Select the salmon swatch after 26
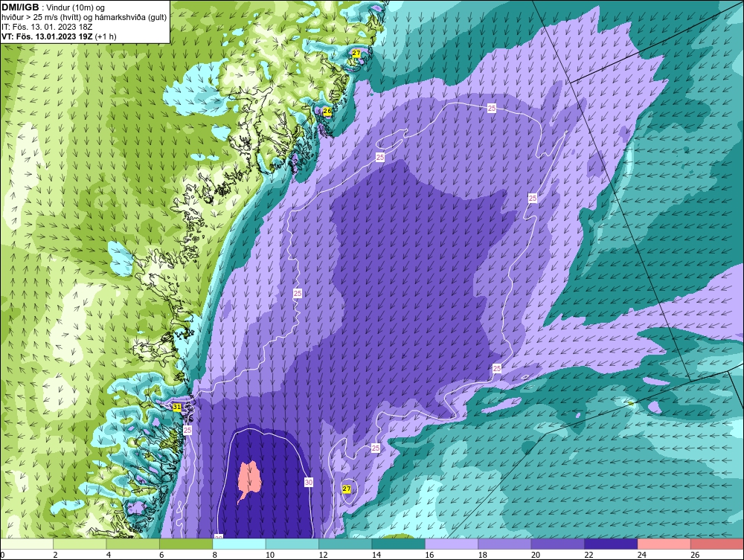Screen dimensions: 744x560 click(x=717, y=544)
